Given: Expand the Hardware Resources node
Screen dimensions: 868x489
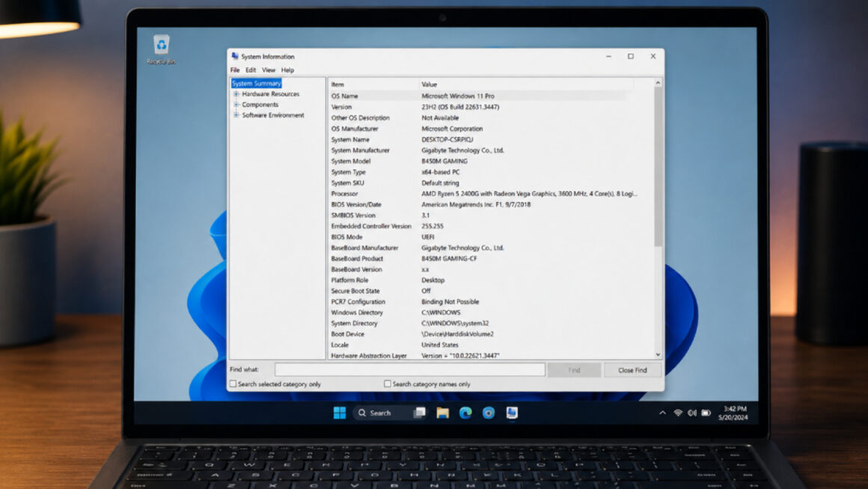Looking at the screenshot, I should pos(236,94).
